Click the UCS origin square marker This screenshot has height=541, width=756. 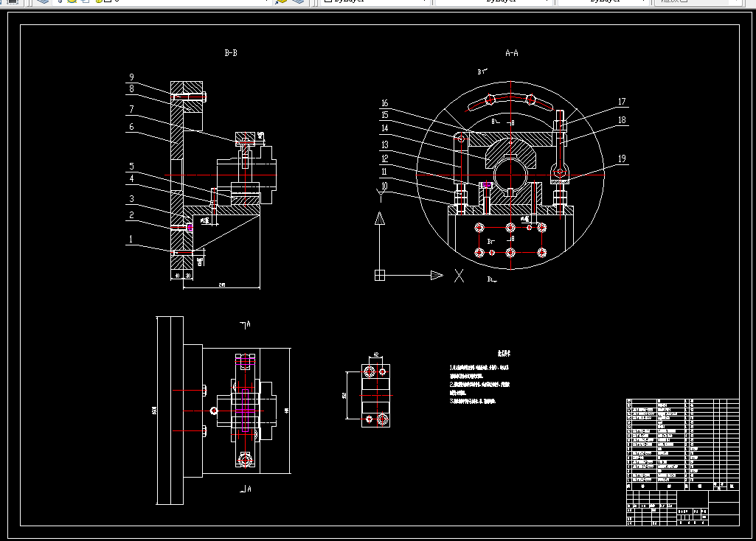380,275
